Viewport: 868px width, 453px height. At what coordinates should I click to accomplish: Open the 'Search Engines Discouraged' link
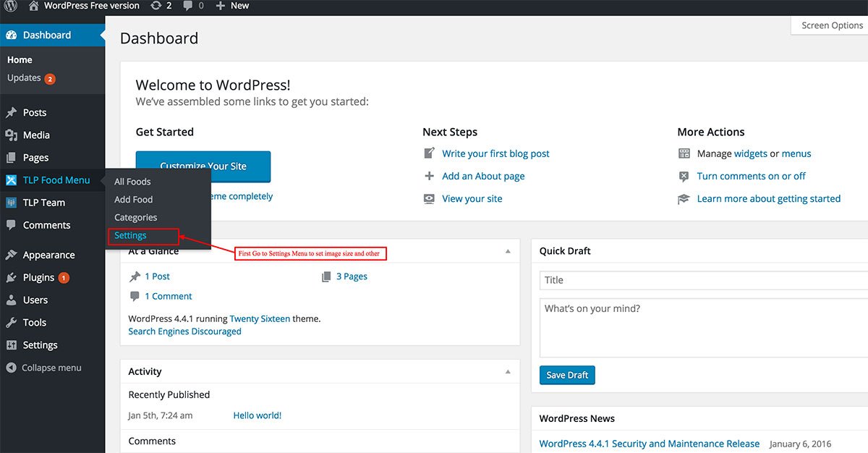(x=184, y=331)
